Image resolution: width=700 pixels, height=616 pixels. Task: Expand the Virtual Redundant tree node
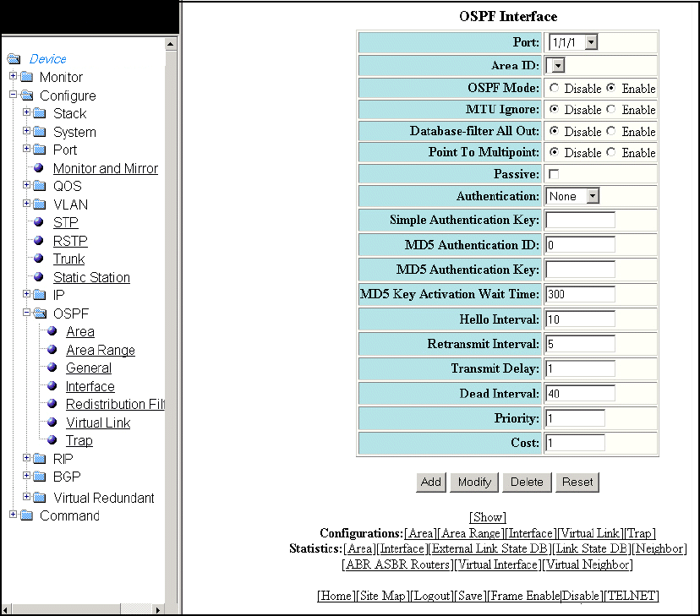tap(26, 496)
